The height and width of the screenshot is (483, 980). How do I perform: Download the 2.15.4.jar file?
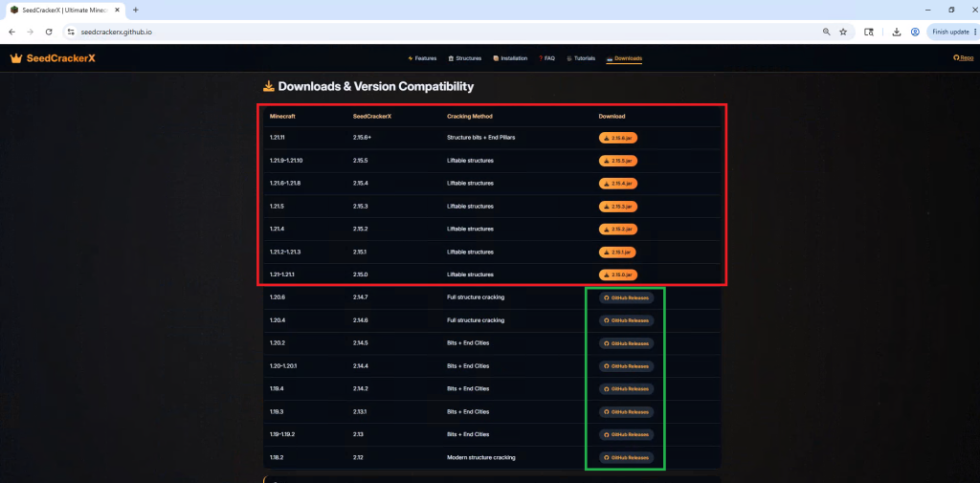coord(618,183)
